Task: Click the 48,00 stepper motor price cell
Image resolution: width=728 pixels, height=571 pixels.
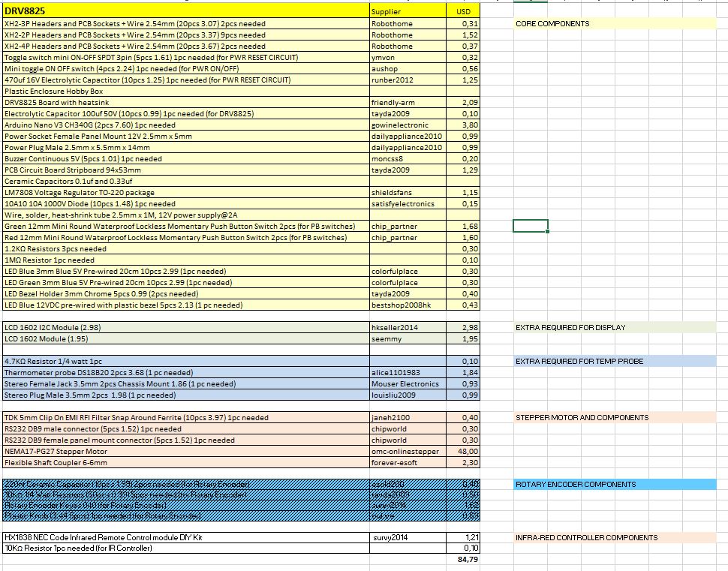Action: click(x=463, y=451)
